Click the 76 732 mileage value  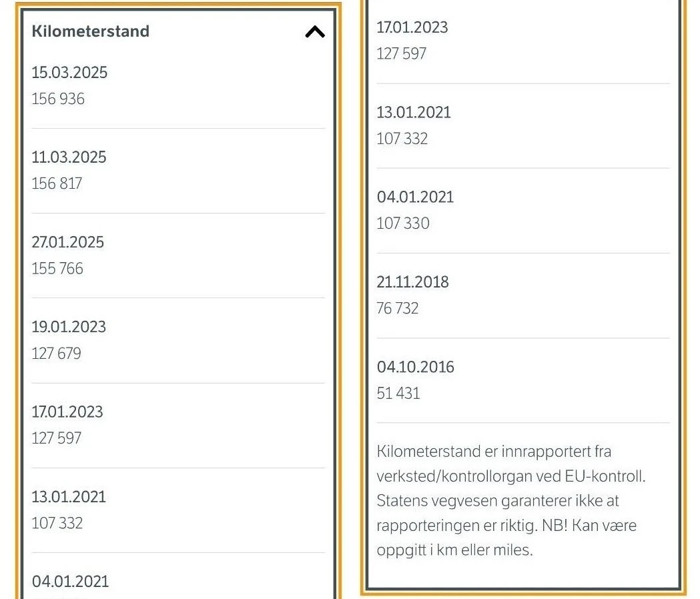(x=397, y=308)
